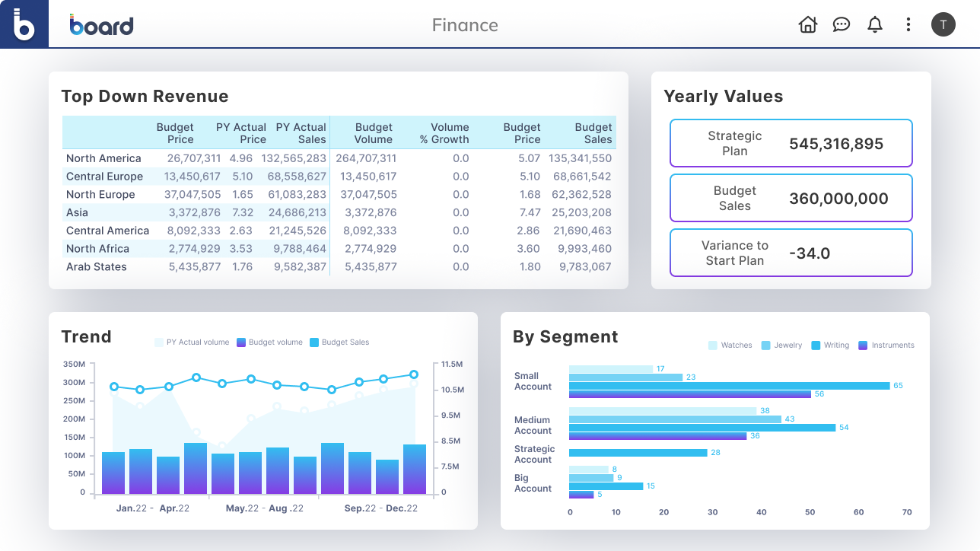Screen dimensions: 980x551
Task: Click the PY Actual Sales column header
Action: click(x=301, y=133)
